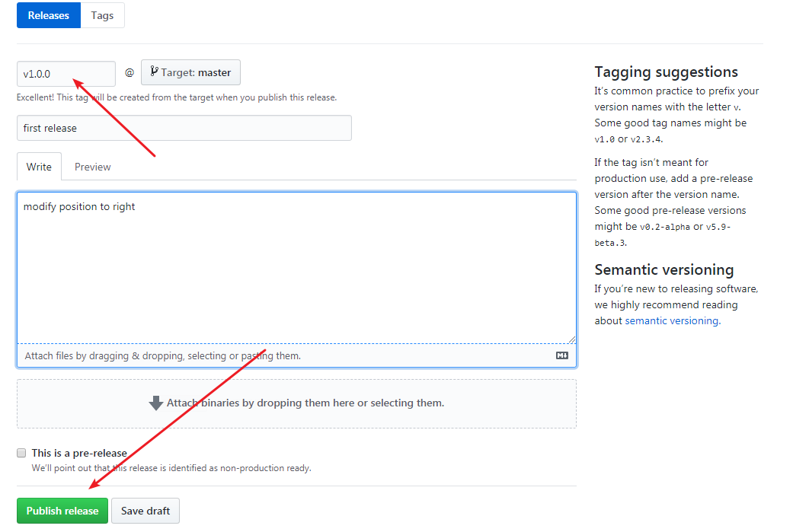Click the release title field 'first release'
Image resolution: width=793 pixels, height=532 pixels.
tap(184, 128)
